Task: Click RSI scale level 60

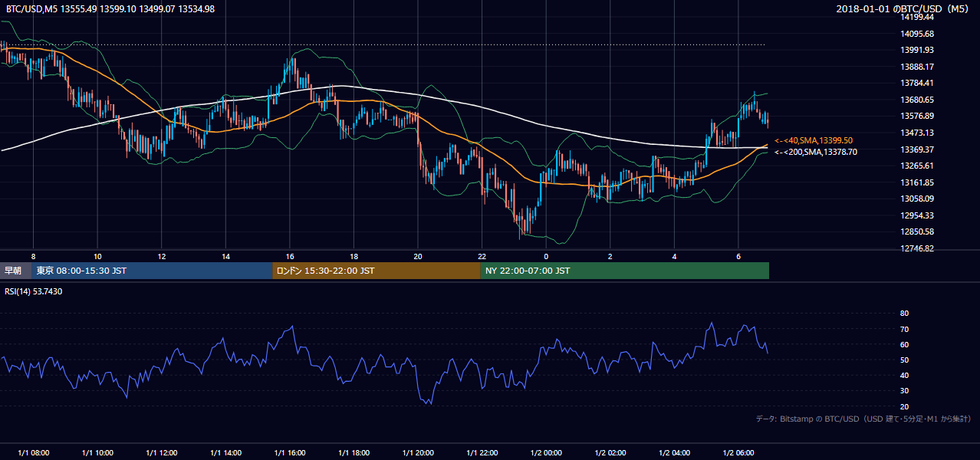Action: click(x=904, y=344)
